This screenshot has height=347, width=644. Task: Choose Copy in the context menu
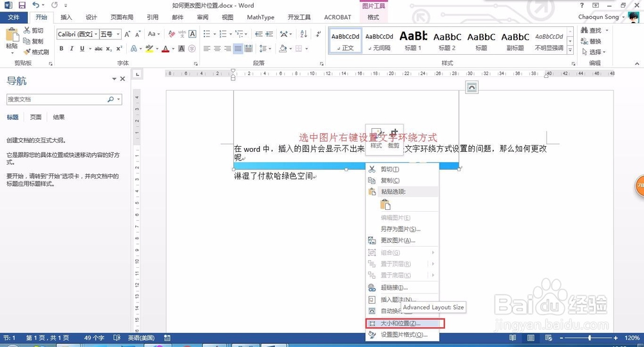pos(402,180)
